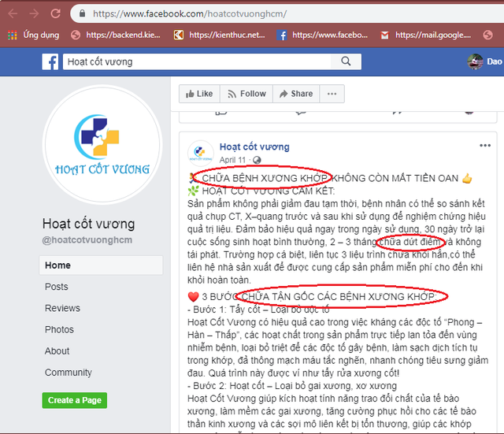
Task: Select the Home tab in sidebar
Action: [101, 265]
